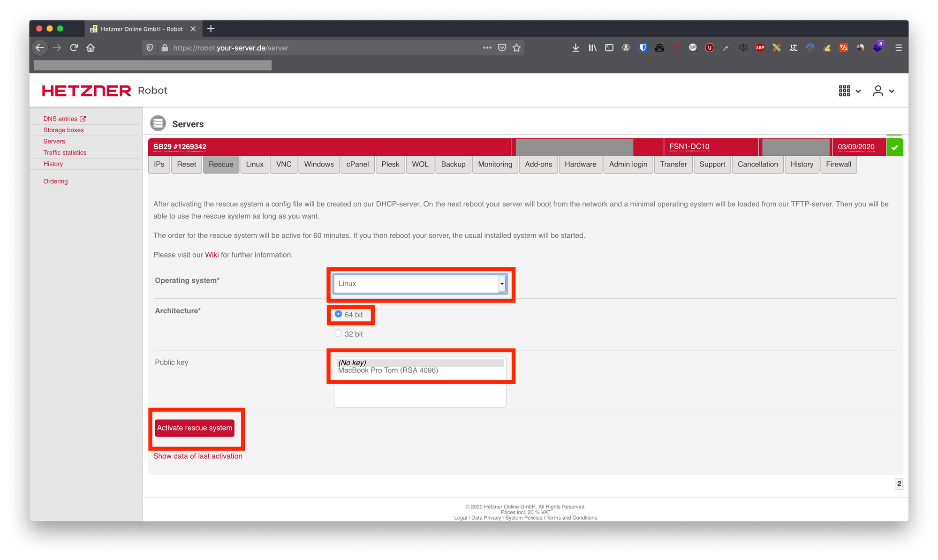Open the WOL tab
938x560 pixels.
tap(420, 165)
